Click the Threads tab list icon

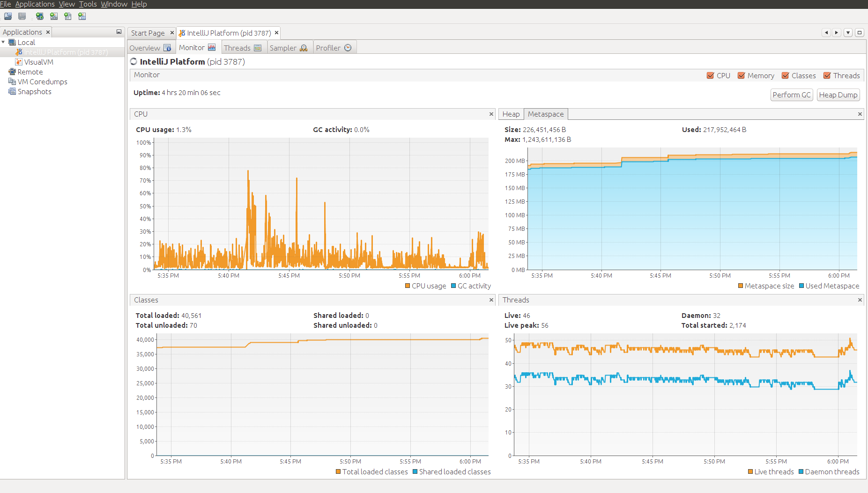258,48
